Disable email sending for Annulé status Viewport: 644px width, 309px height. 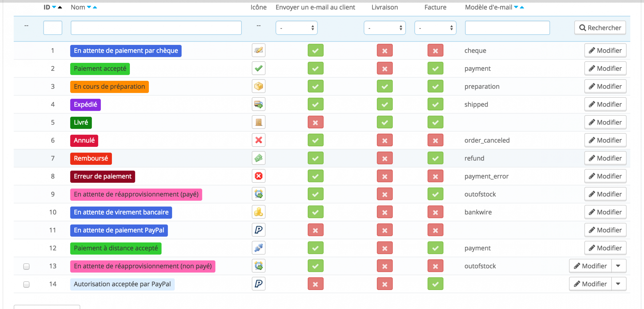coord(316,140)
